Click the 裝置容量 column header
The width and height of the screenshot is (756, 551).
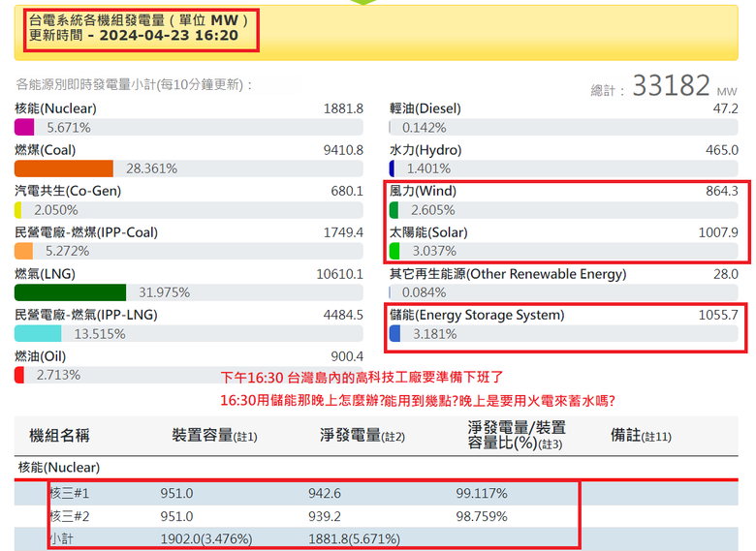[214, 435]
